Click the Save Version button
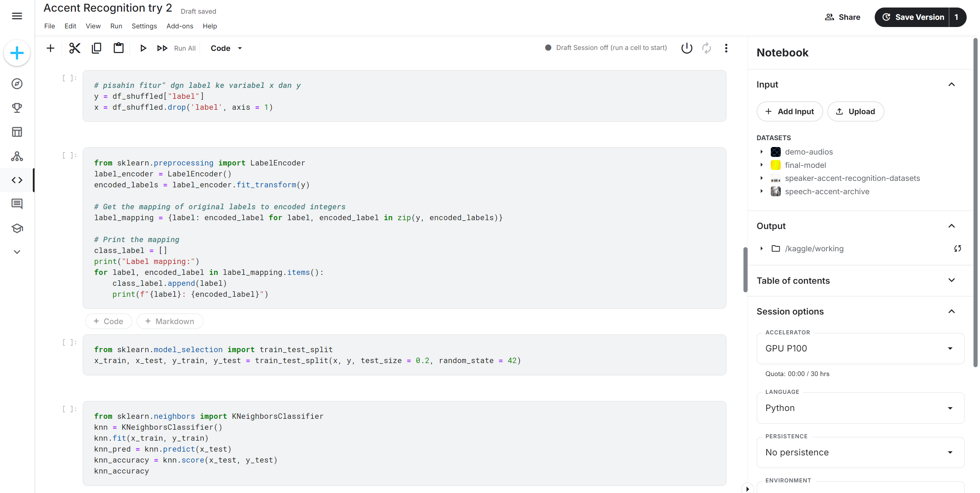980x493 pixels. (912, 17)
